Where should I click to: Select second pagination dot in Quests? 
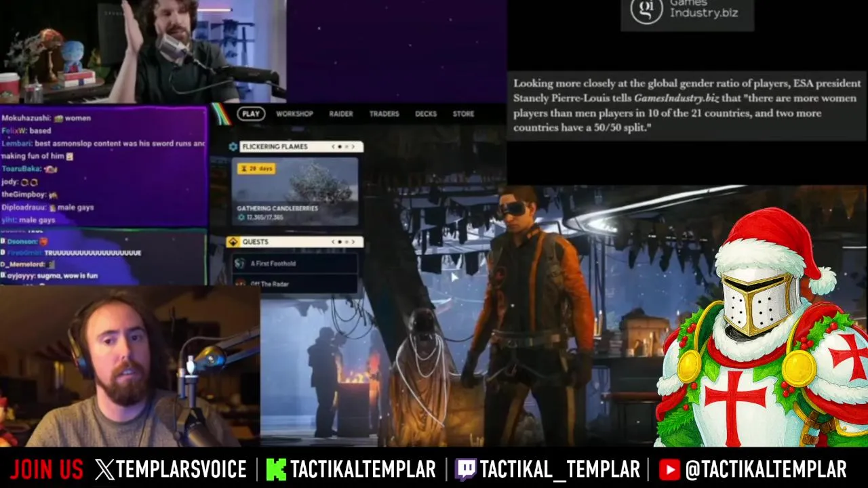(347, 242)
